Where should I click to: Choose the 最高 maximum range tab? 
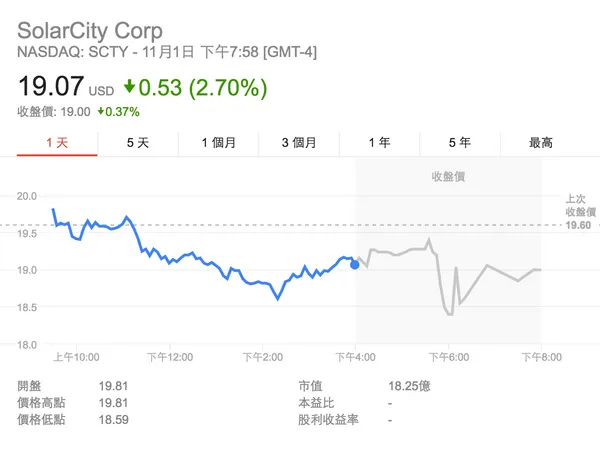(540, 143)
